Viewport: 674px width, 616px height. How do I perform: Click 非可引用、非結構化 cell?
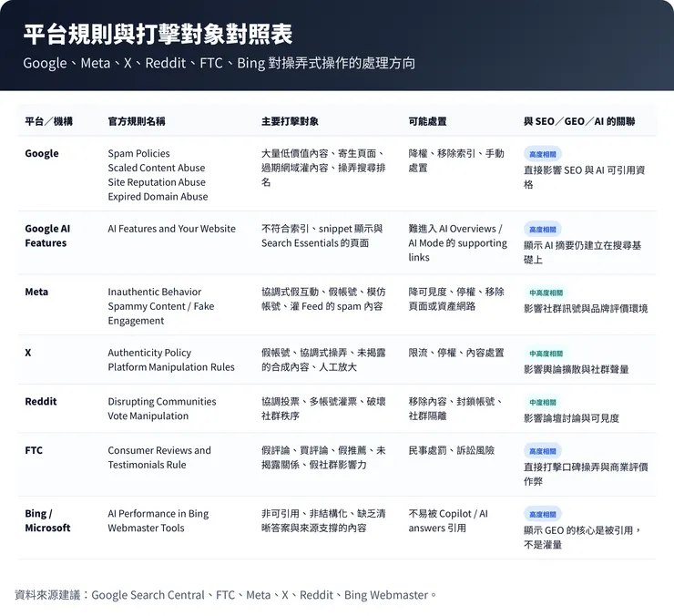point(323,520)
